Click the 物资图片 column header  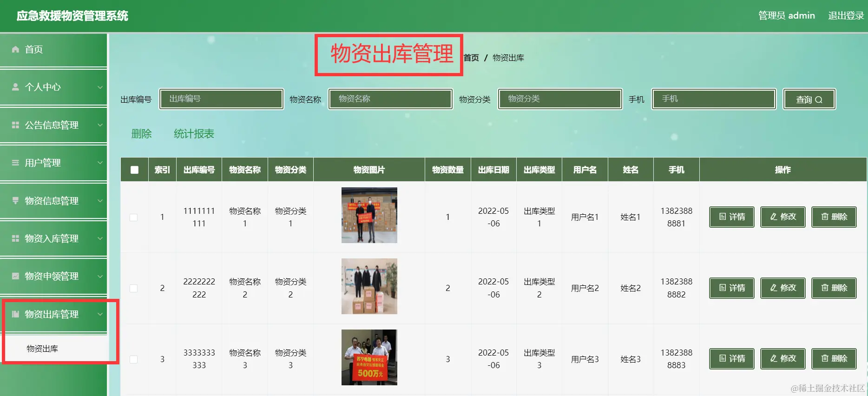point(369,170)
